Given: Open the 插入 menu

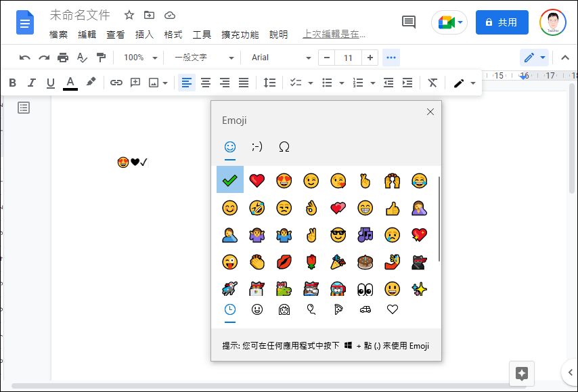Looking at the screenshot, I should click(144, 35).
